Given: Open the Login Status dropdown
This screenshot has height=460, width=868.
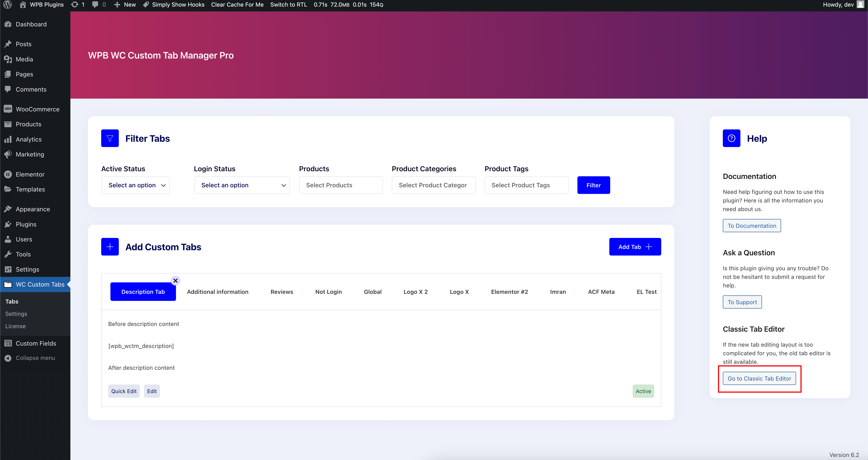Looking at the screenshot, I should tap(242, 185).
